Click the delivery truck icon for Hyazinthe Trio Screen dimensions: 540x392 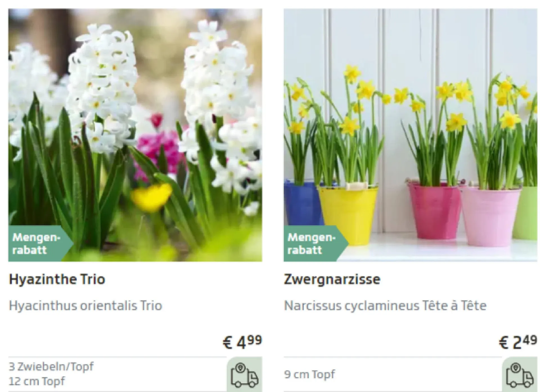click(x=244, y=375)
